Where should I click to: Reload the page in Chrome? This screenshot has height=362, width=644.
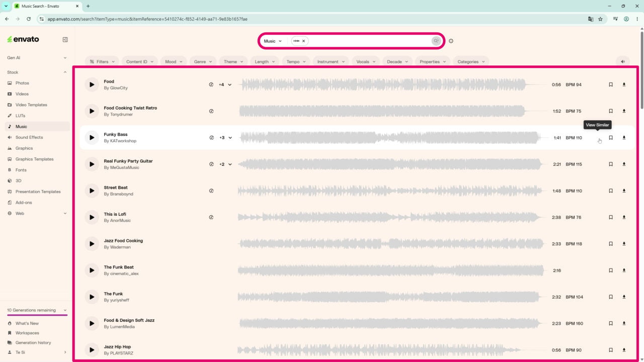(x=29, y=19)
